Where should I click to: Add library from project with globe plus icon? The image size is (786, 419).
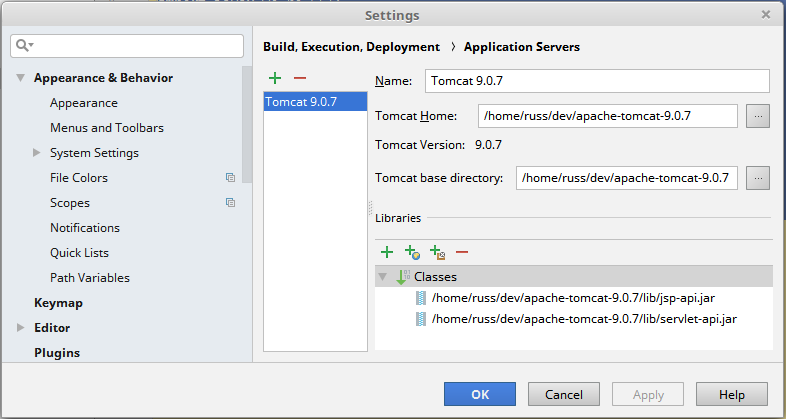coord(412,252)
